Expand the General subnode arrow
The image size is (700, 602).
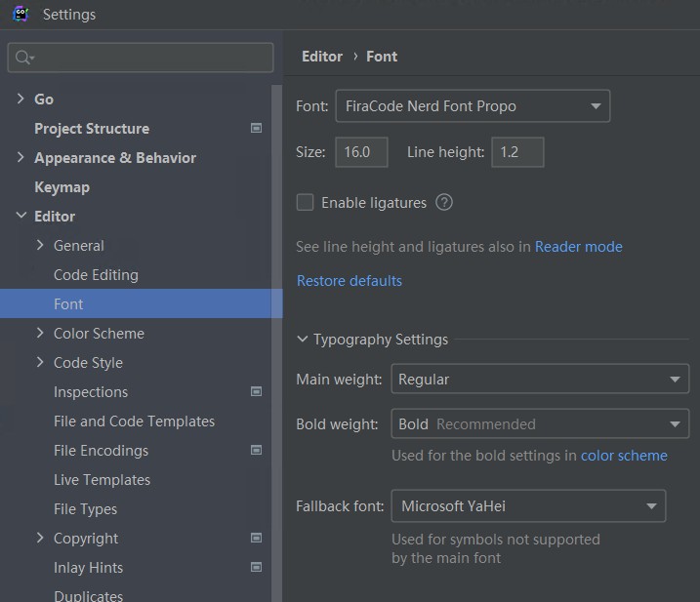40,245
